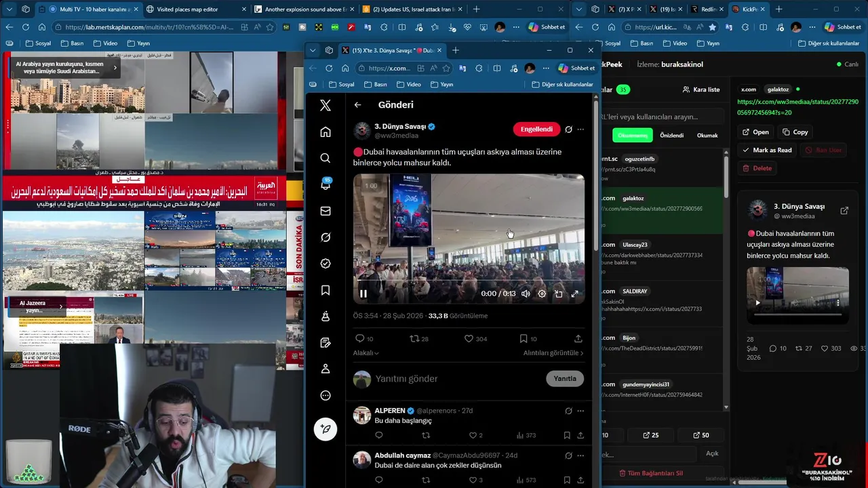This screenshot has width=868, height=488.
Task: Repost the main post with 28 reposts
Action: (x=414, y=338)
